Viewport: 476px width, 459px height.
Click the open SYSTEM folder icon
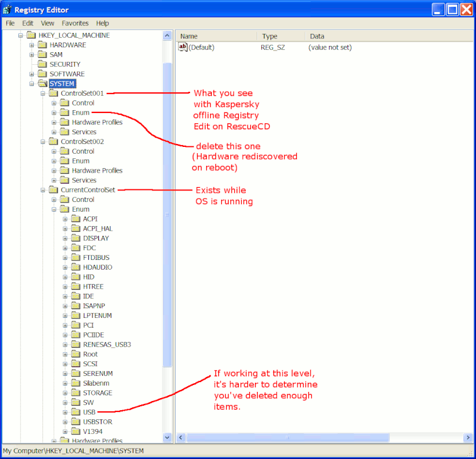[x=42, y=83]
